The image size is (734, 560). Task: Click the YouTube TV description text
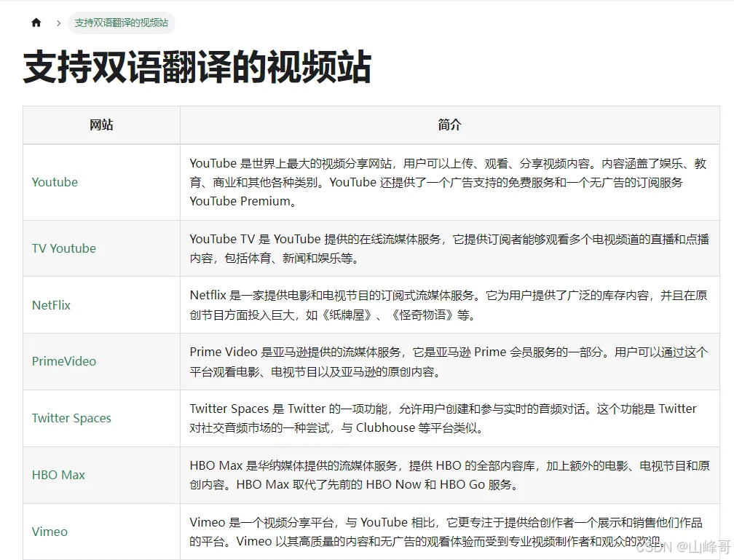[449, 248]
